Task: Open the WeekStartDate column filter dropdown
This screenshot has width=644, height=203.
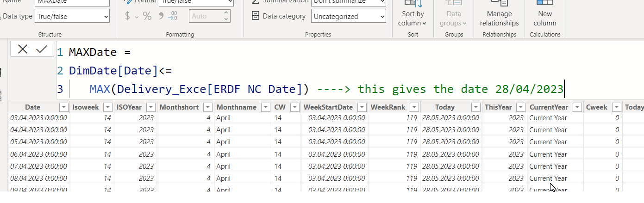Action: 362,107
